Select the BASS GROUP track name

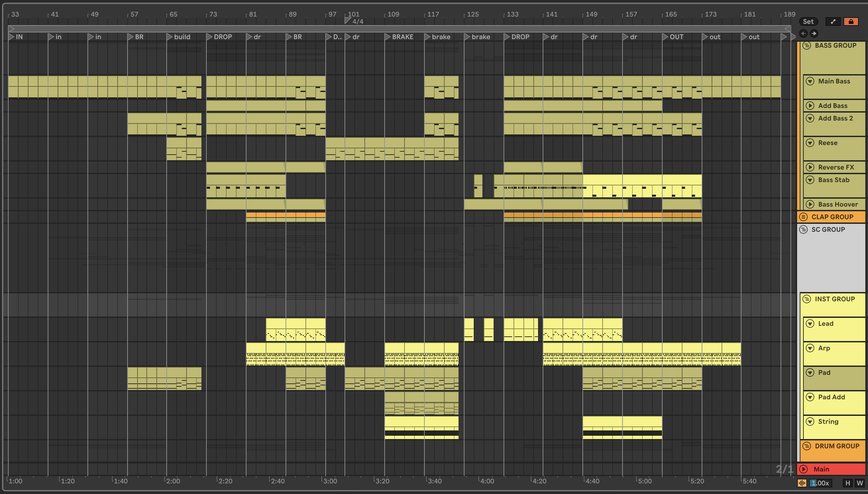(836, 45)
